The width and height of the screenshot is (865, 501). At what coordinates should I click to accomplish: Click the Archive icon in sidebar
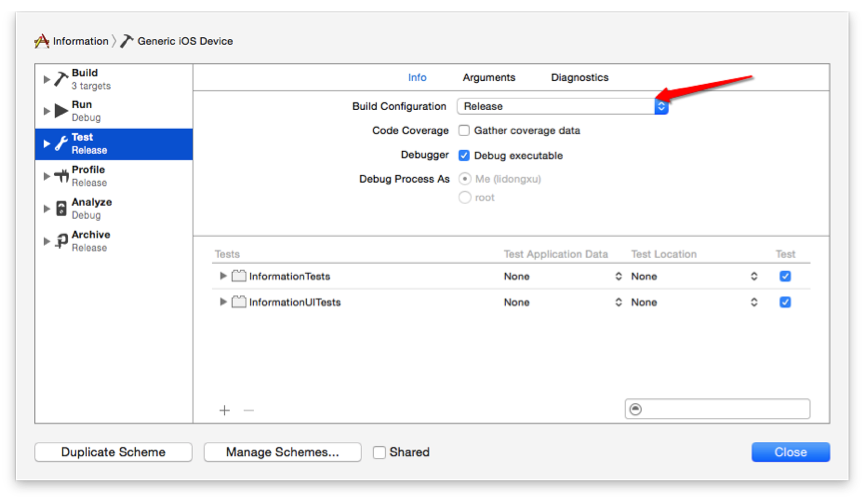(61, 241)
